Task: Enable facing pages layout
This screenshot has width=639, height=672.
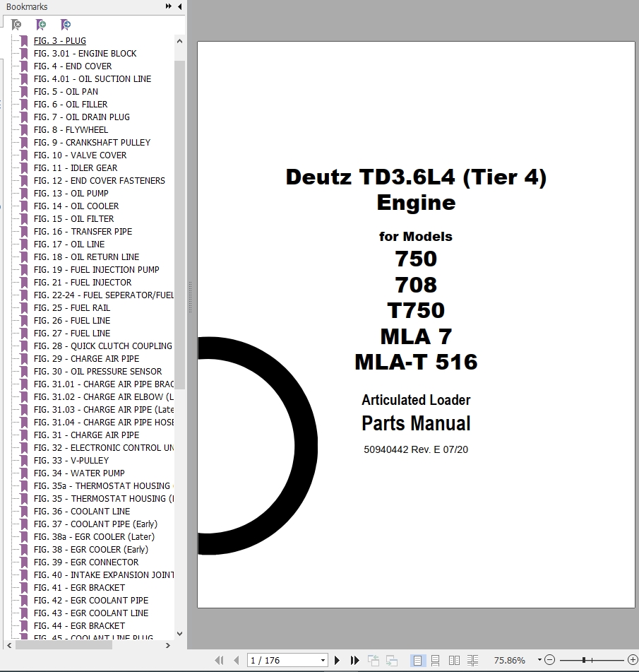Action: [454, 660]
